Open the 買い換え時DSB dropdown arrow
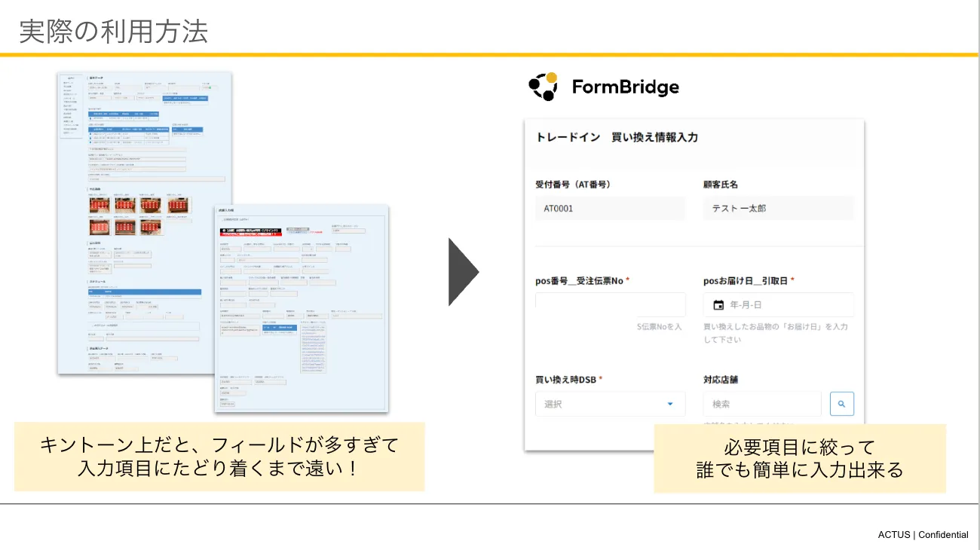This screenshot has height=550, width=980. click(x=670, y=404)
